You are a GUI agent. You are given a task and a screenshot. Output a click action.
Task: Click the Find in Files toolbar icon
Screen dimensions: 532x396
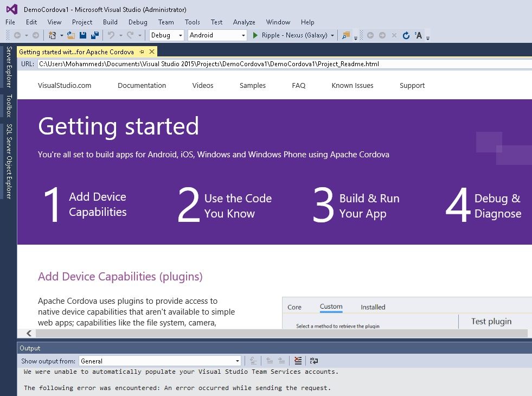[345, 35]
